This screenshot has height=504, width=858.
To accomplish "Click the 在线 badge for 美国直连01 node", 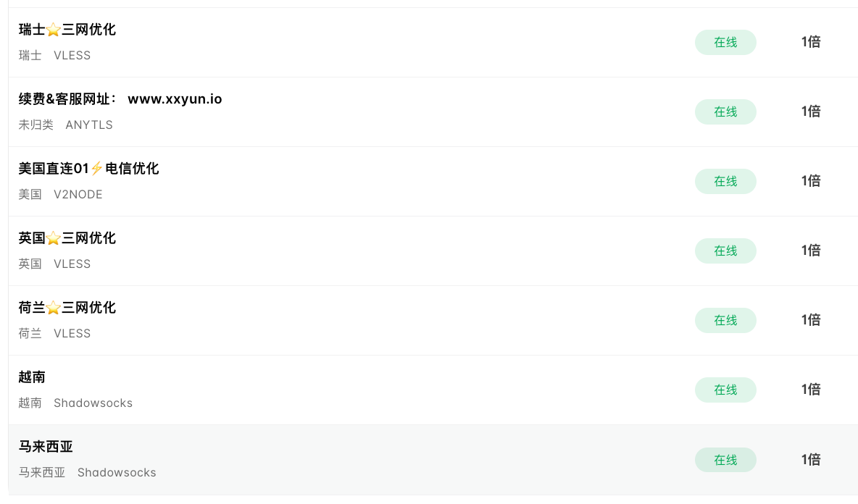I will 725,181.
